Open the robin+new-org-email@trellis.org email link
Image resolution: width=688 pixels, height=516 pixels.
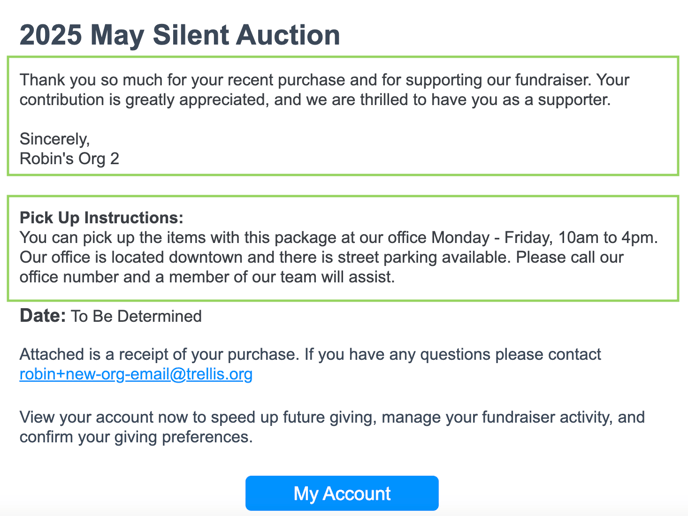136,374
